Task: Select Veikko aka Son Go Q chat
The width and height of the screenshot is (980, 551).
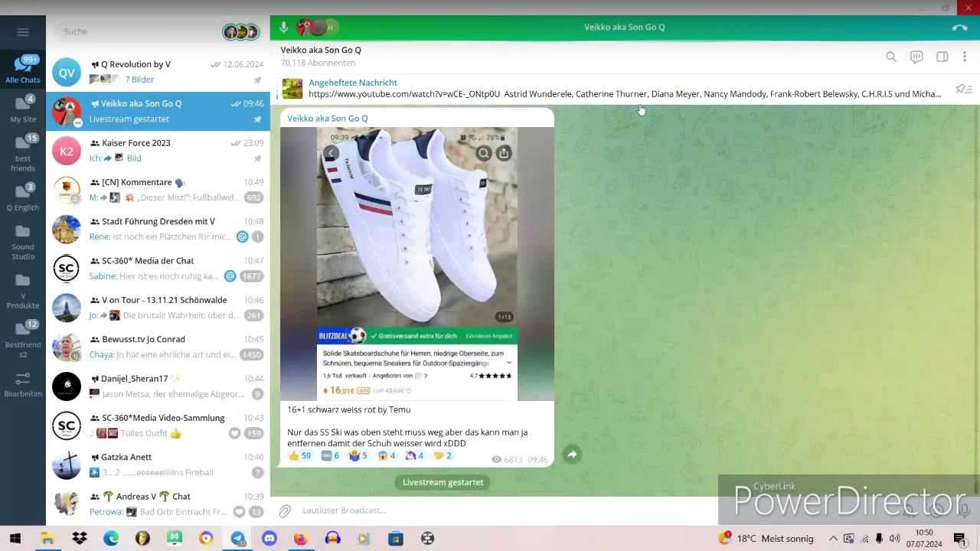Action: click(158, 112)
